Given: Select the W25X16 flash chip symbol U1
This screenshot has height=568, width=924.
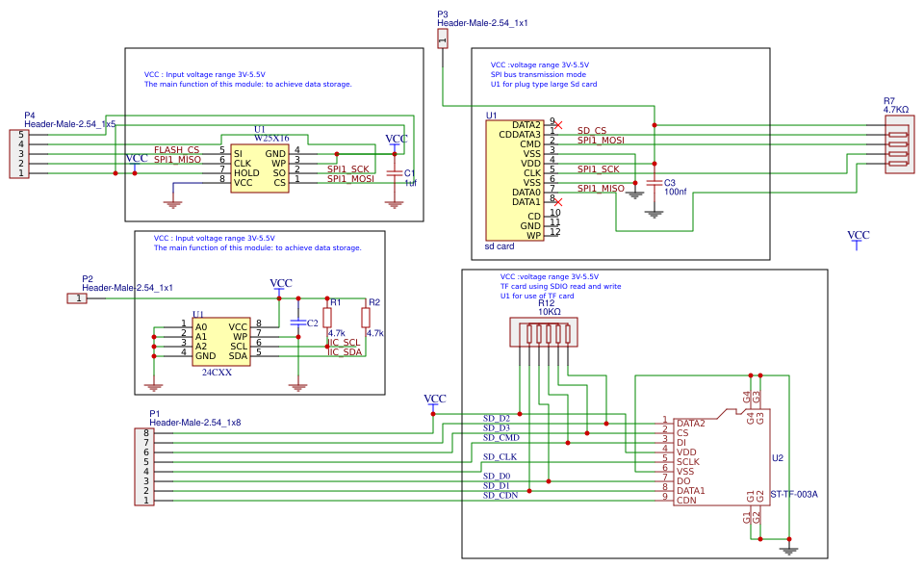Looking at the screenshot, I should (x=259, y=166).
